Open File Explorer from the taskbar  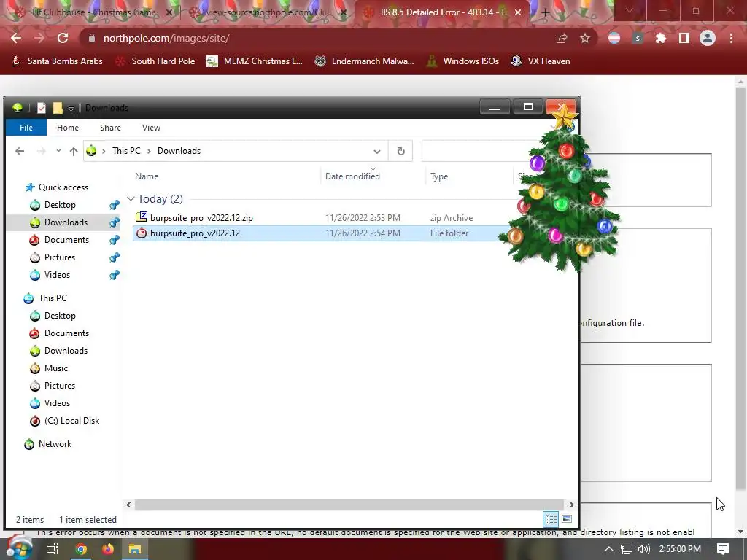pos(135,549)
